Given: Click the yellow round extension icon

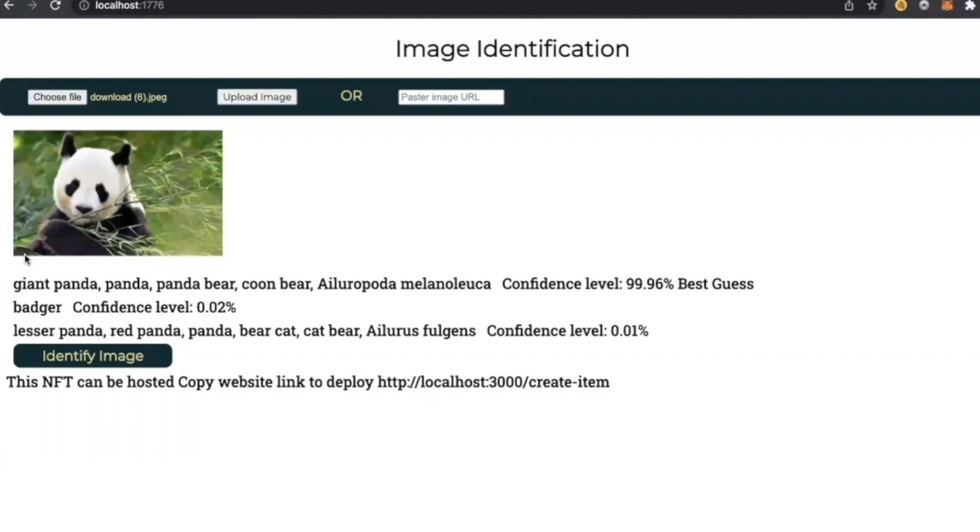Looking at the screenshot, I should [x=901, y=6].
